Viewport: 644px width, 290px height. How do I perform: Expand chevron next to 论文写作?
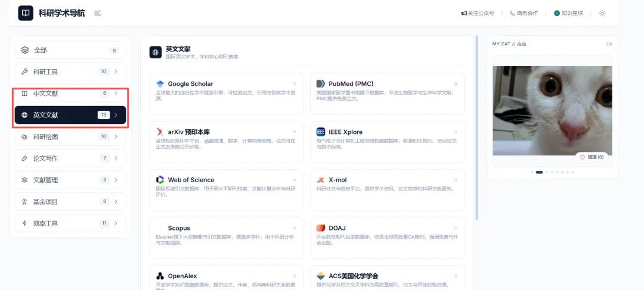point(116,158)
